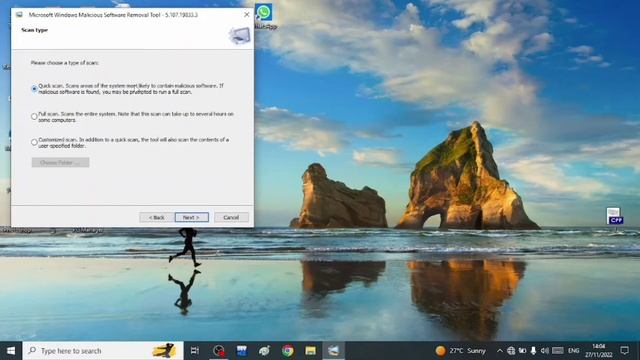Open the Google Chrome taskbar icon
The image size is (640, 360).
[x=287, y=351]
